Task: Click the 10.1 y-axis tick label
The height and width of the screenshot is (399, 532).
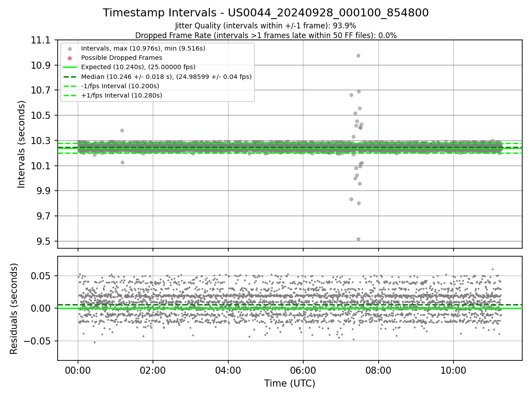Action: coord(41,166)
